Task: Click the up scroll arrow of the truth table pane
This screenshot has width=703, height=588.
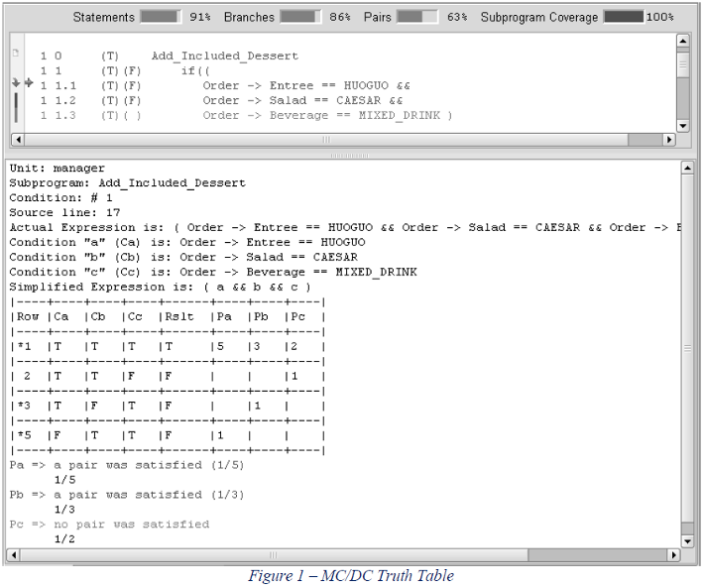Action: tap(687, 169)
